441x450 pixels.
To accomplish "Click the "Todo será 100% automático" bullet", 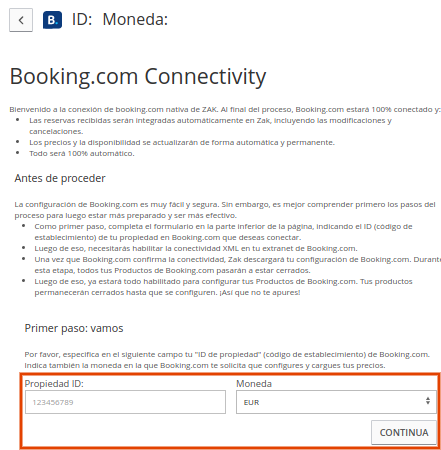I will 82,153.
